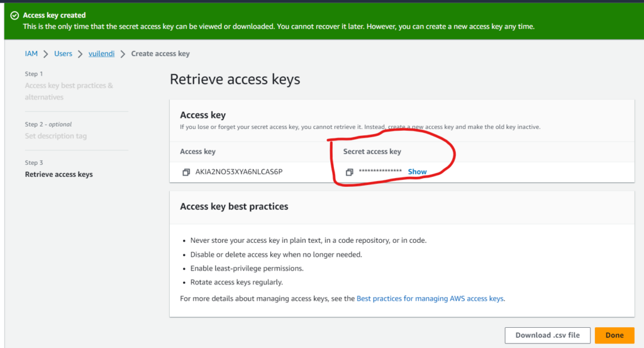The image size is (644, 348).
Task: Click the masked secret access key asterisks
Action: click(380, 172)
